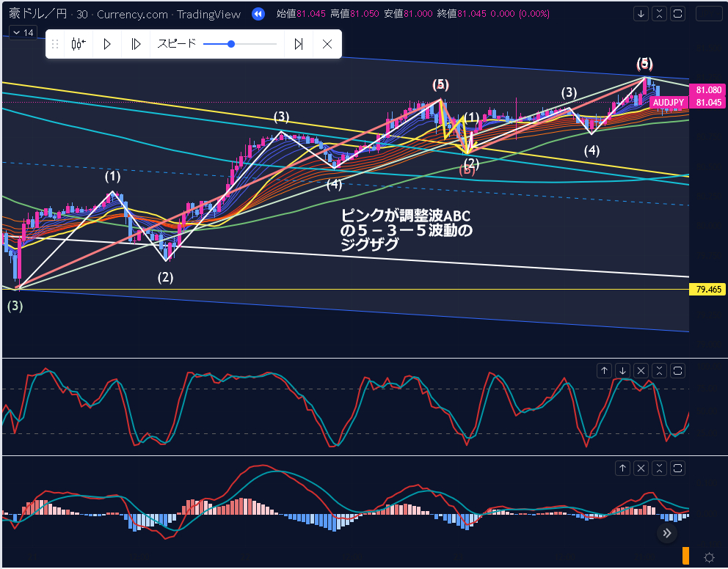The image size is (728, 569).
Task: Delete the MACD indicator pane
Action: [641, 468]
